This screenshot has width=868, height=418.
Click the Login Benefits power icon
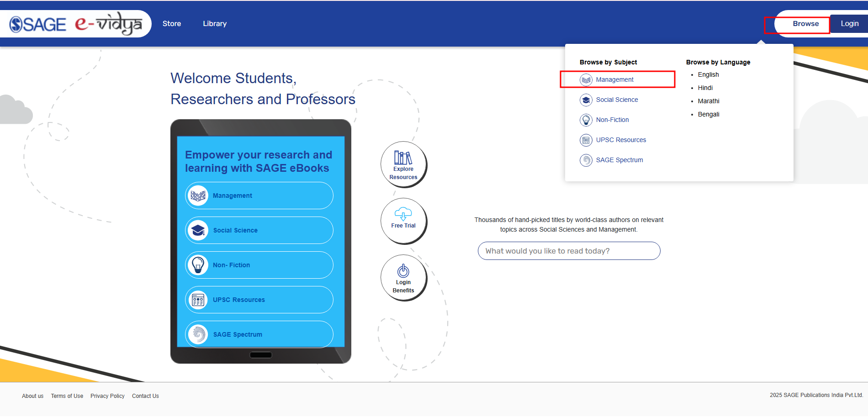403,271
